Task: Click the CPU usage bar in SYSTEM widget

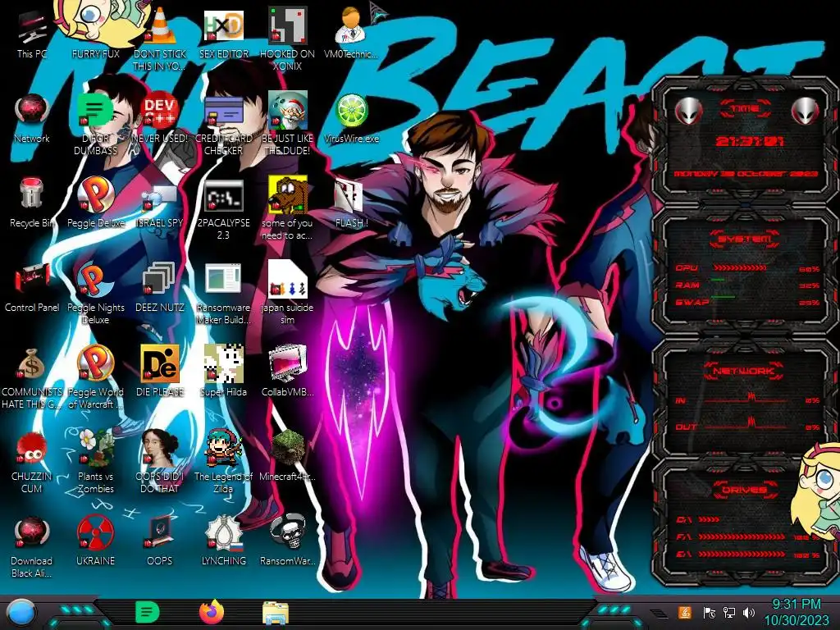Action: point(740,268)
